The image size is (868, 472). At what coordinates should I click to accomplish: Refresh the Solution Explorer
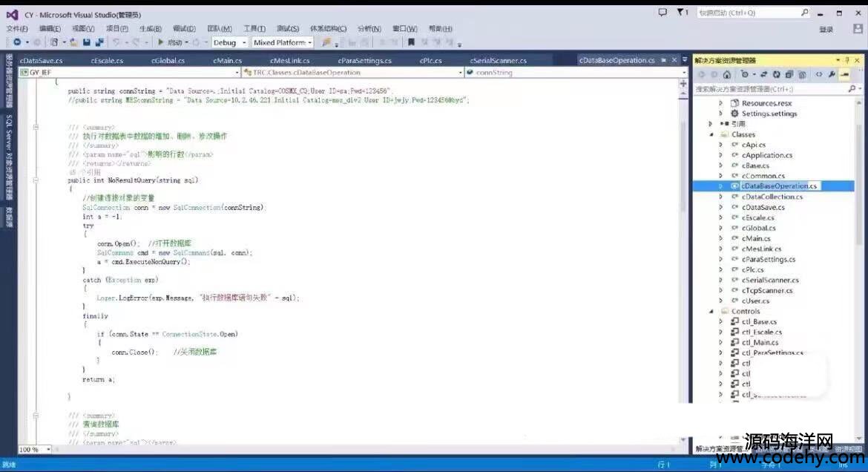(777, 74)
